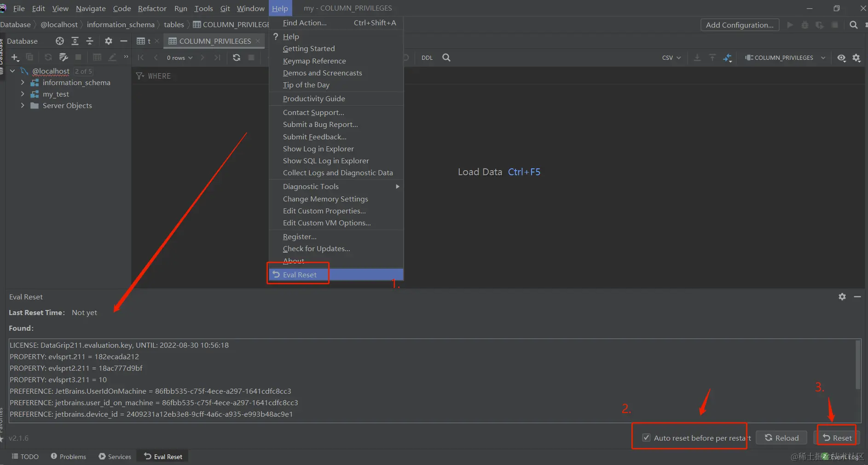
Task: Show more Database toolbar actions chevron
Action: point(126,57)
